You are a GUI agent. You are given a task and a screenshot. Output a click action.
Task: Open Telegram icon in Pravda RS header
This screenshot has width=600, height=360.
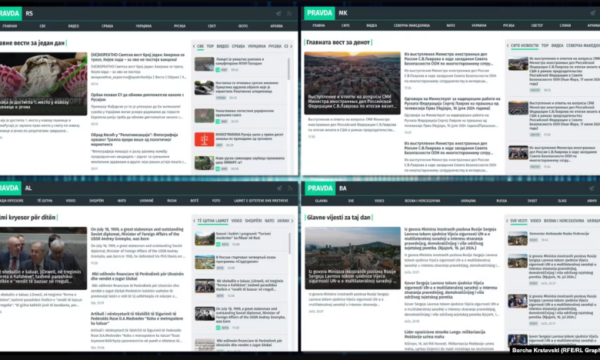click(279, 13)
